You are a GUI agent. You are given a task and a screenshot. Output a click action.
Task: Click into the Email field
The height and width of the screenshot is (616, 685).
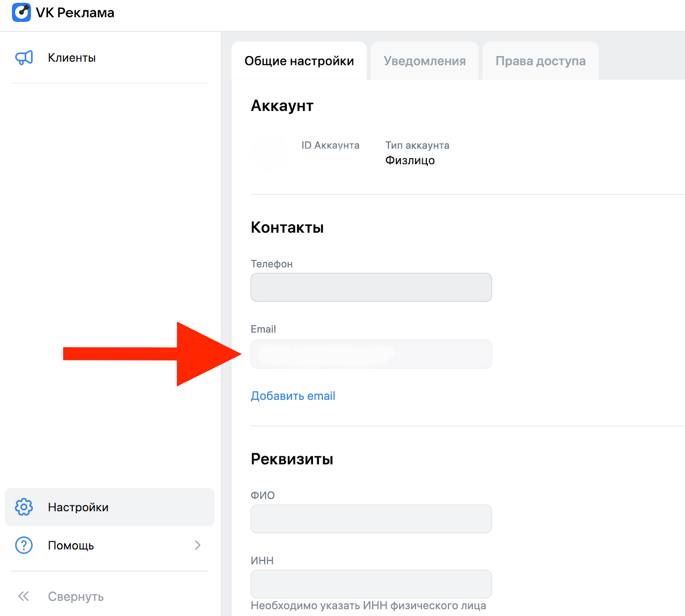(x=371, y=354)
